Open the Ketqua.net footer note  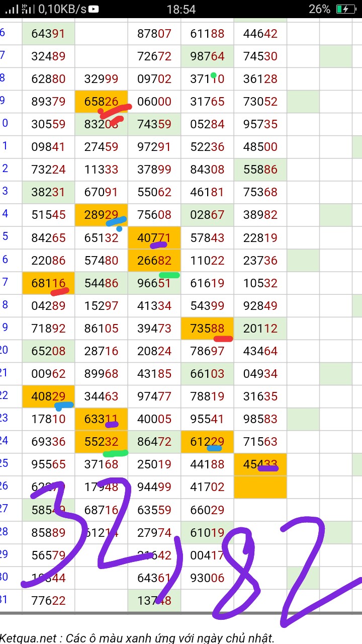coord(137,638)
